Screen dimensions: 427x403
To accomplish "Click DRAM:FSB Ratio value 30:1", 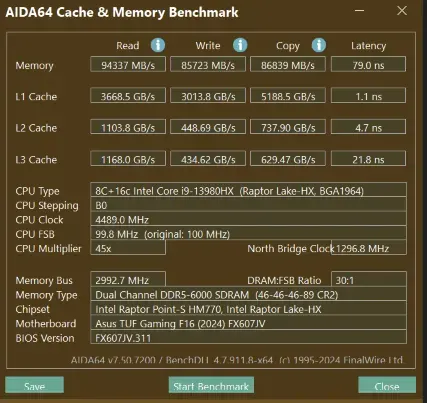I will pos(369,279).
